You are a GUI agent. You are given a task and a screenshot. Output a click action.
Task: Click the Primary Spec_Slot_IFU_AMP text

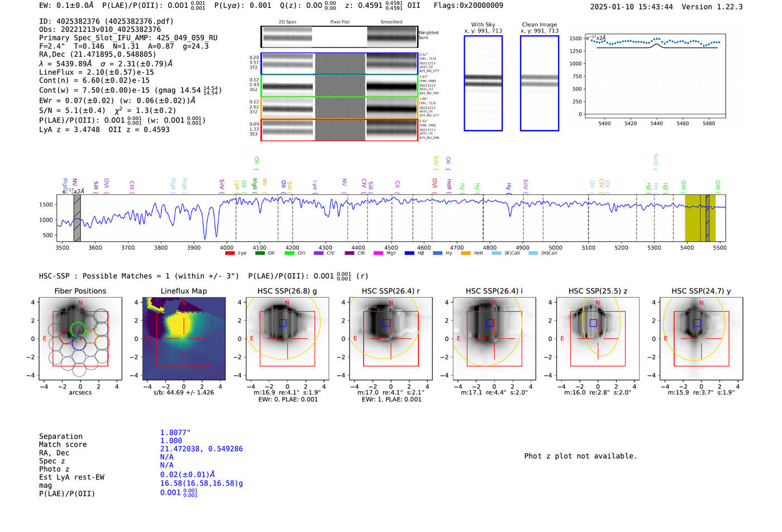128,37
